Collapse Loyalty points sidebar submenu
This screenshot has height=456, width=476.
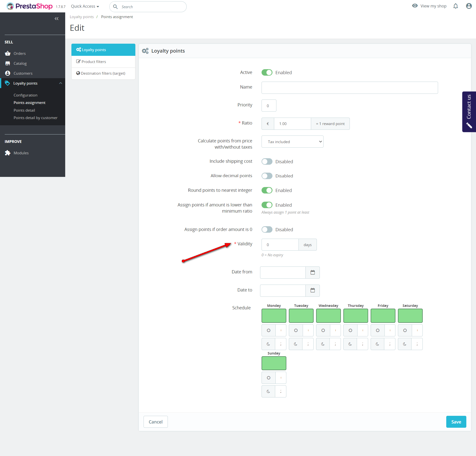(x=60, y=83)
